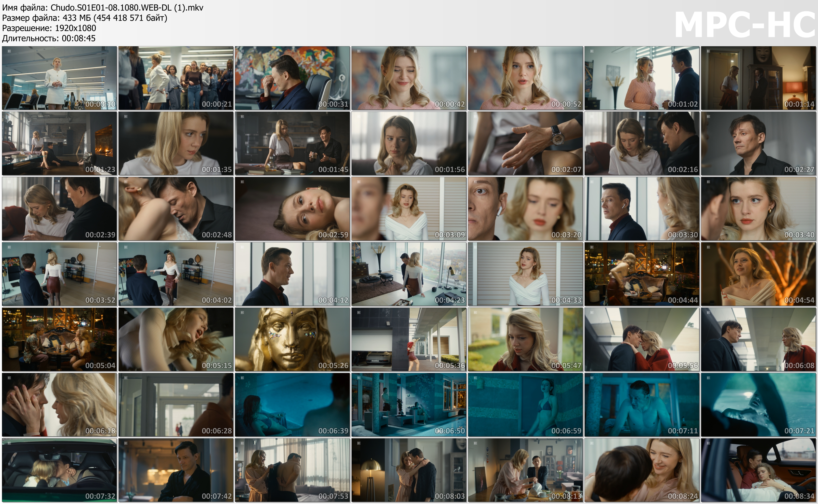Open the crowd scene thumbnail at 00:00:21

pyautogui.click(x=176, y=78)
